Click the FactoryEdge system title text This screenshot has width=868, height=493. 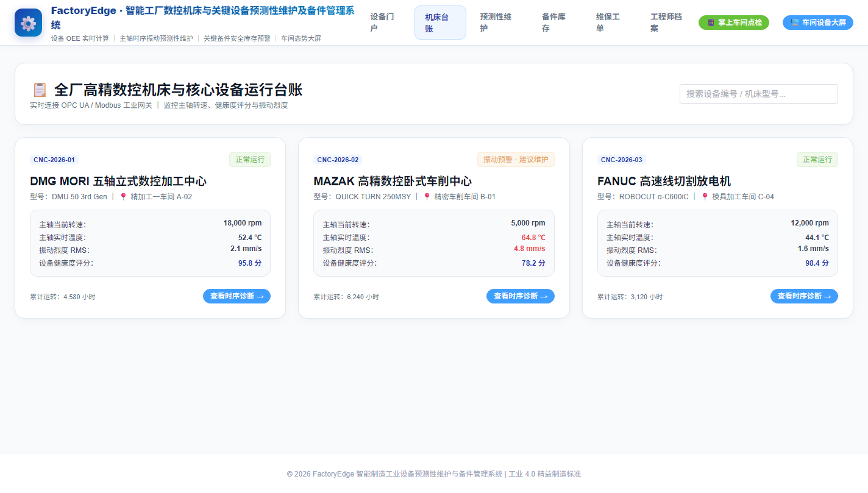coord(202,17)
